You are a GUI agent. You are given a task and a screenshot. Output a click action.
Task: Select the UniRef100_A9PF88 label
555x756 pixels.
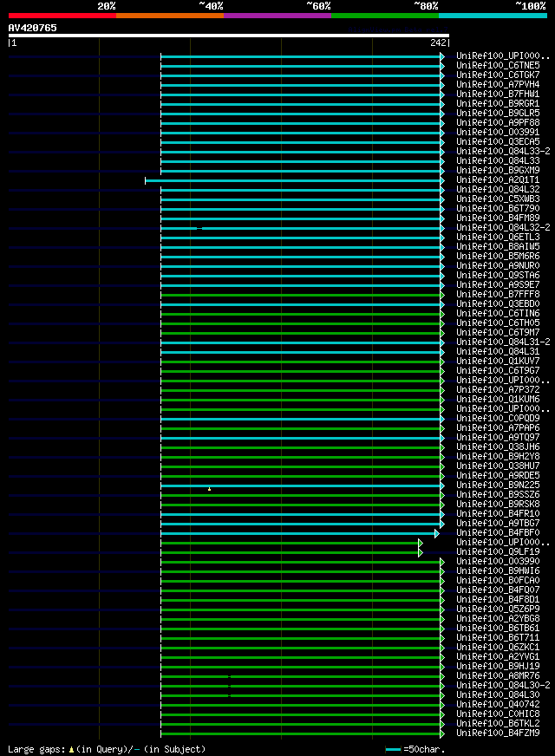498,122
